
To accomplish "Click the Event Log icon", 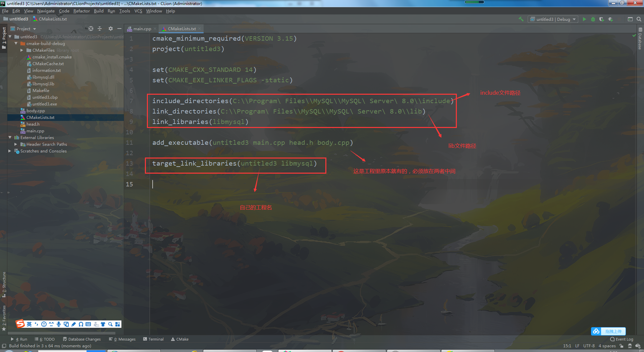I will pos(612,339).
